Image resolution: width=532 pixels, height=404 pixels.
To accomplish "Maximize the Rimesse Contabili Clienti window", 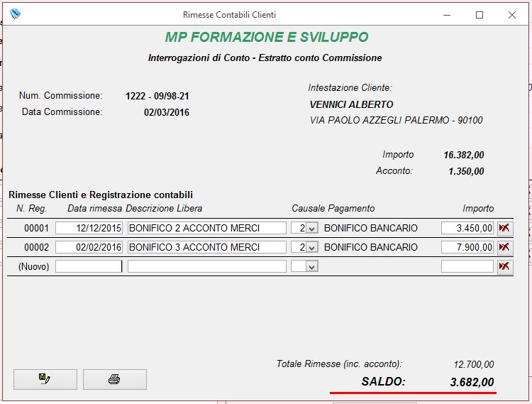I will 480,15.
